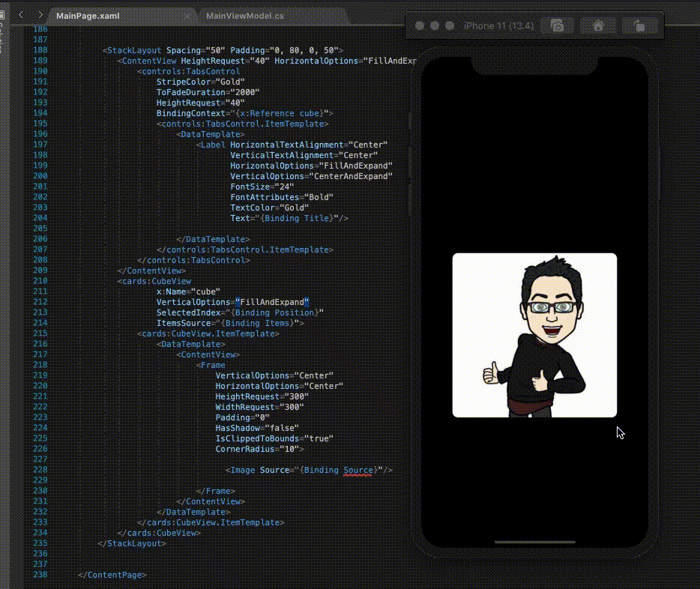Click the cartoon avatar image in the simulator

pyautogui.click(x=534, y=335)
